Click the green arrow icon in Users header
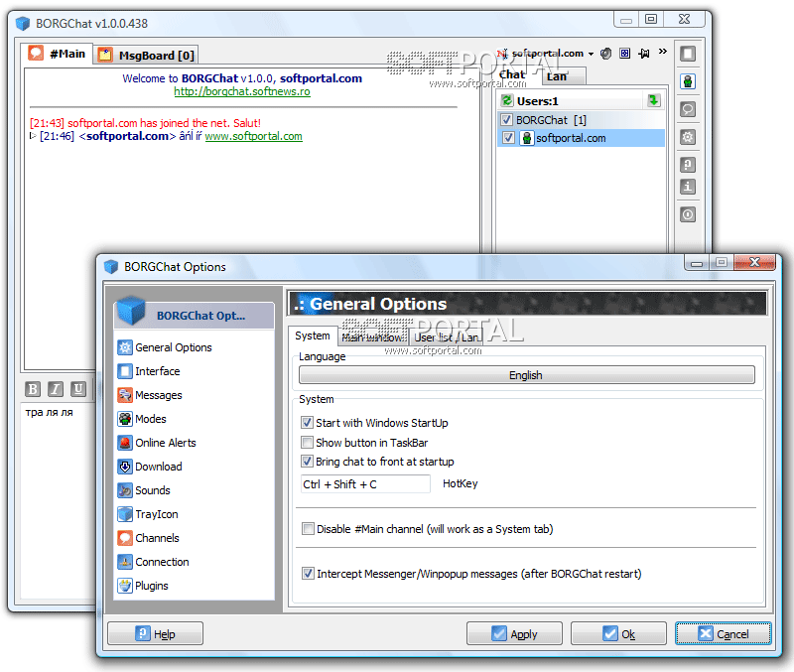 click(654, 100)
